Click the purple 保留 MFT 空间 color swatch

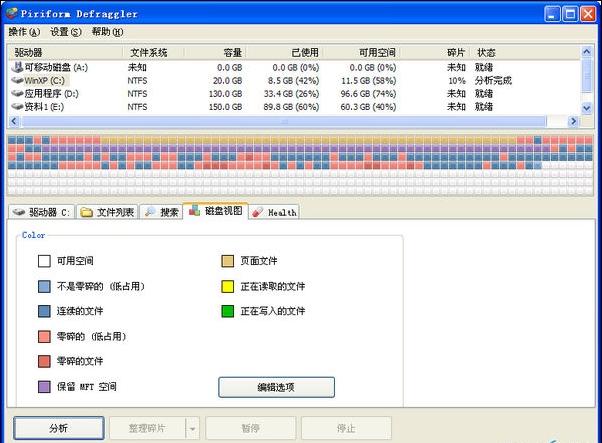click(x=44, y=386)
